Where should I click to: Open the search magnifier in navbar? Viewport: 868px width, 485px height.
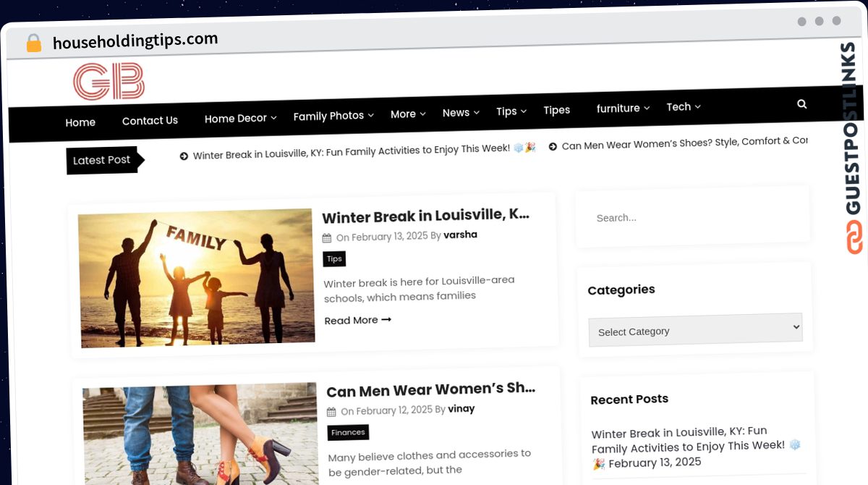point(801,104)
